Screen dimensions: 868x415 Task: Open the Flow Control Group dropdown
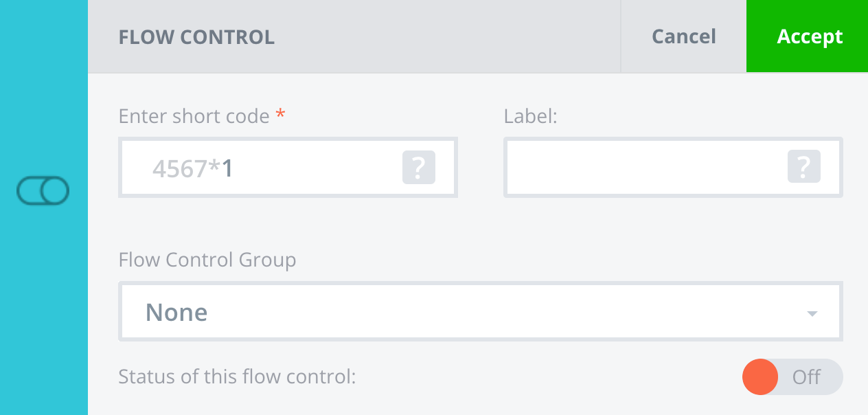(x=479, y=313)
